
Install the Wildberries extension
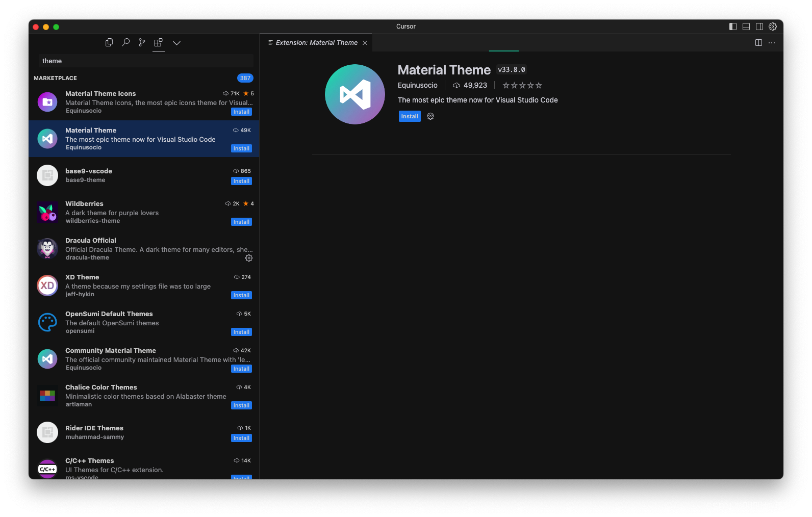241,222
